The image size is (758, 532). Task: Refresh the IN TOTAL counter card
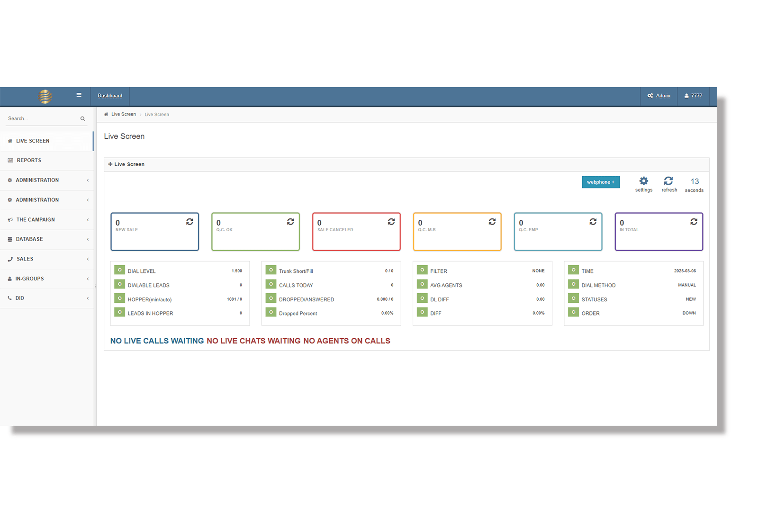694,221
